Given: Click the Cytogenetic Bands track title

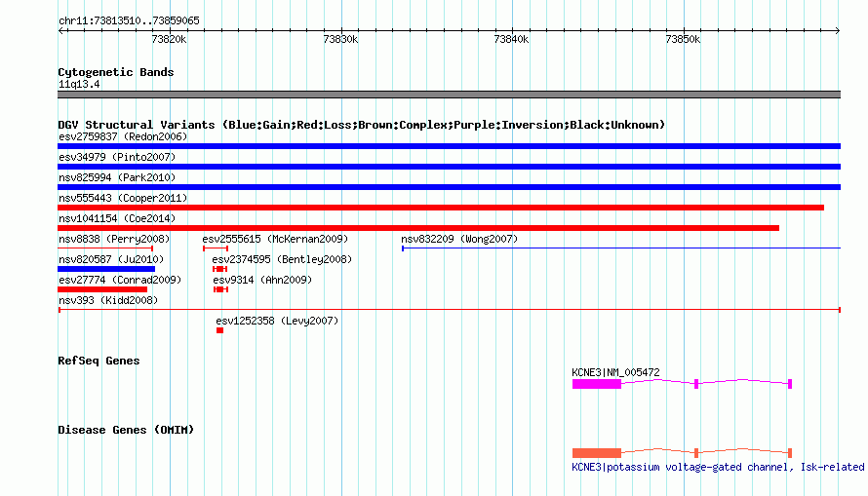Looking at the screenshot, I should pos(116,72).
